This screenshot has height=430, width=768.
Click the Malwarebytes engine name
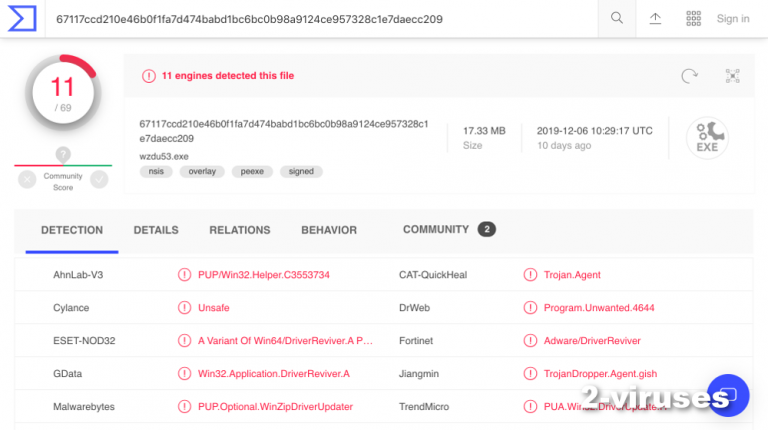click(x=84, y=406)
